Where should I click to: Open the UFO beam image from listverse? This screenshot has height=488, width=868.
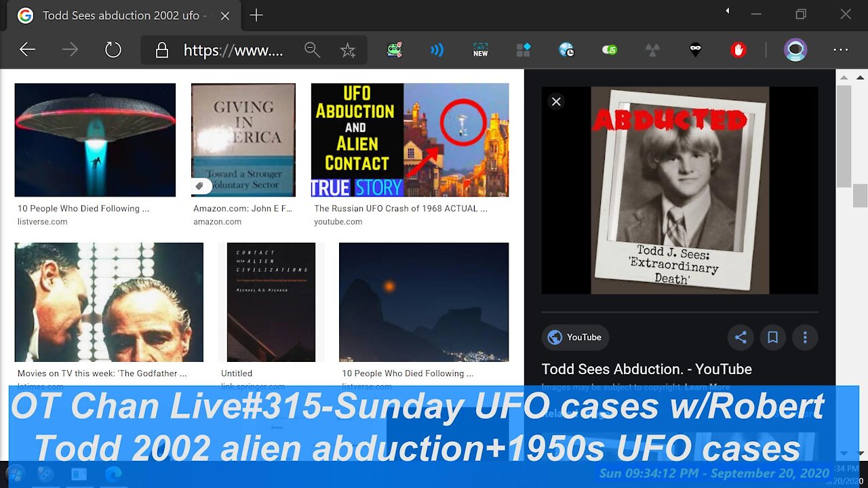pos(95,140)
